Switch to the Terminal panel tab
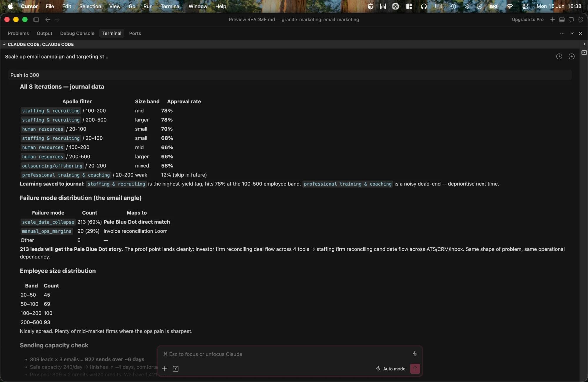Viewport: 588px width, 382px height. pos(112,33)
